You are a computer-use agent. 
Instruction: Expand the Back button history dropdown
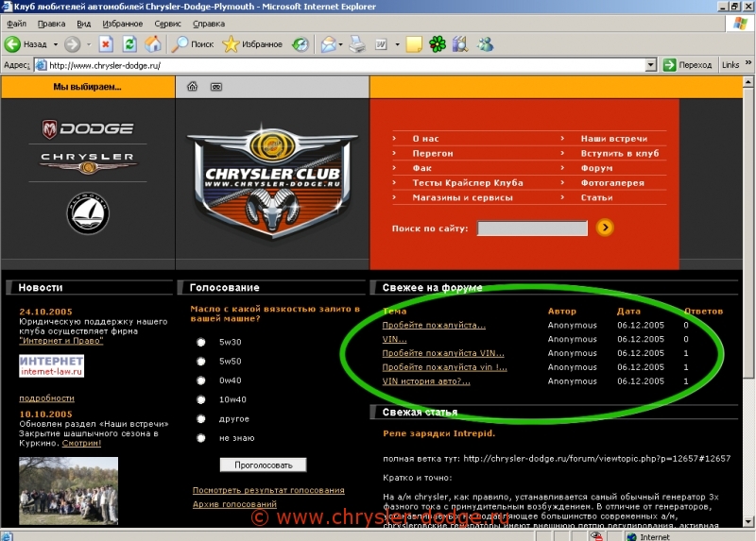[56, 44]
